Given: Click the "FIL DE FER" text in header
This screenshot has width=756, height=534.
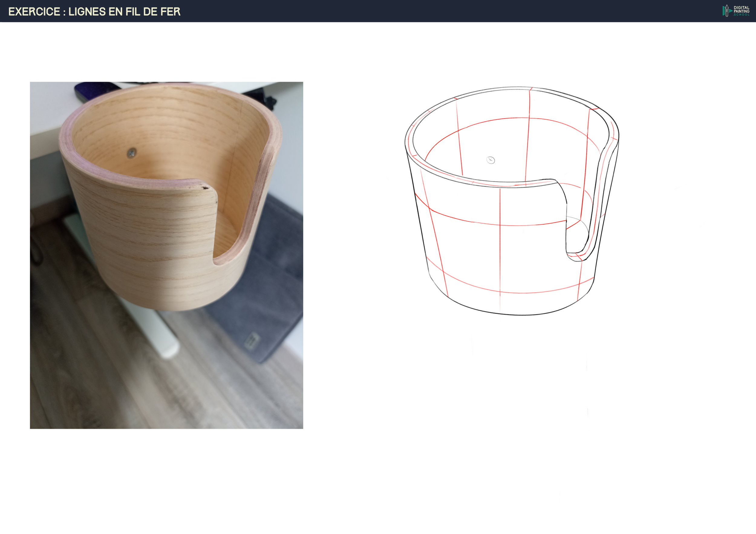Looking at the screenshot, I should tap(153, 11).
